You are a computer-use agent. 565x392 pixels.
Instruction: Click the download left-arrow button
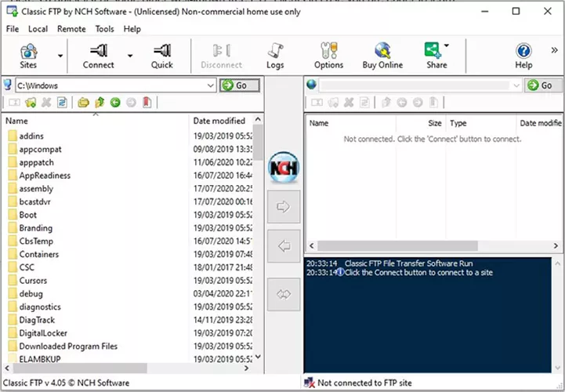click(x=284, y=246)
